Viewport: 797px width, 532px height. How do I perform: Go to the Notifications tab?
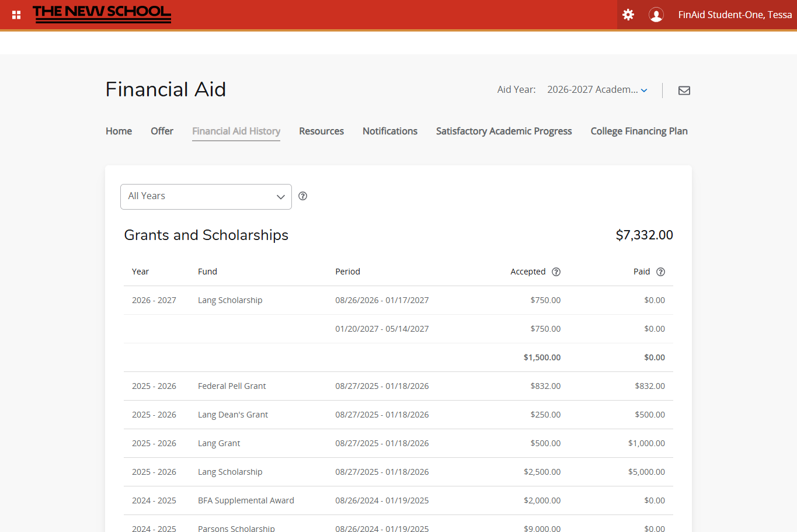(x=389, y=131)
